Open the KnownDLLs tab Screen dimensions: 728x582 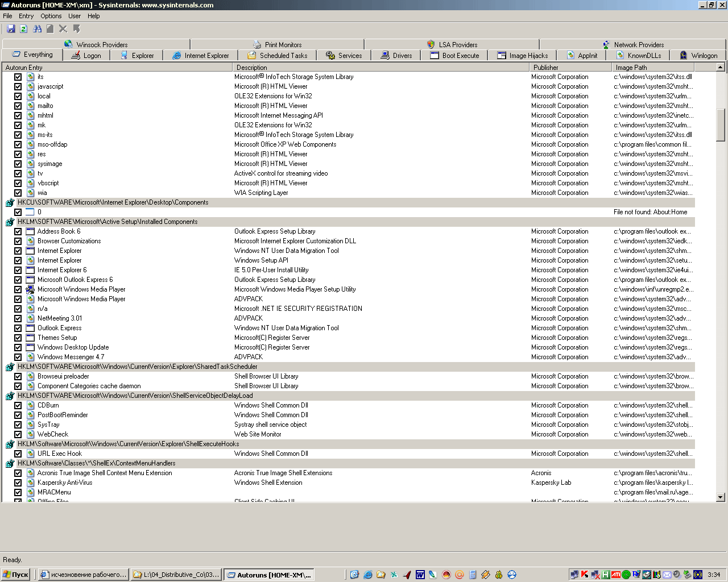pyautogui.click(x=638, y=55)
